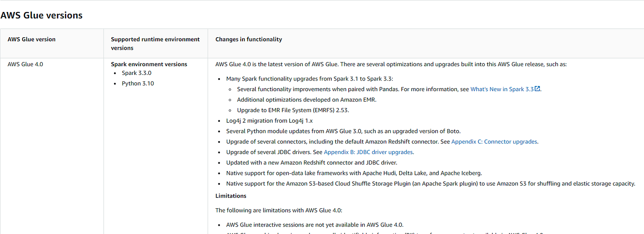Screen dimensions: 644x234
Task: Click the Cloud Shuffle Storage Plugin bullet
Action: [x=431, y=184]
